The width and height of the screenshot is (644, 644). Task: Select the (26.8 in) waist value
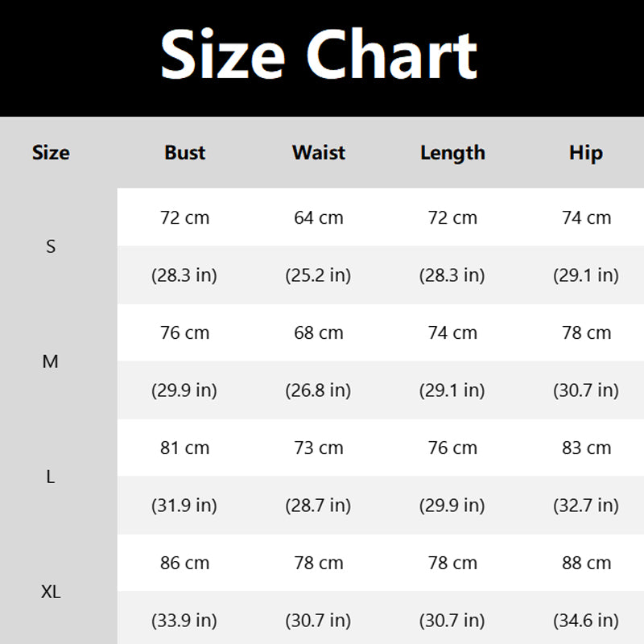tap(318, 390)
